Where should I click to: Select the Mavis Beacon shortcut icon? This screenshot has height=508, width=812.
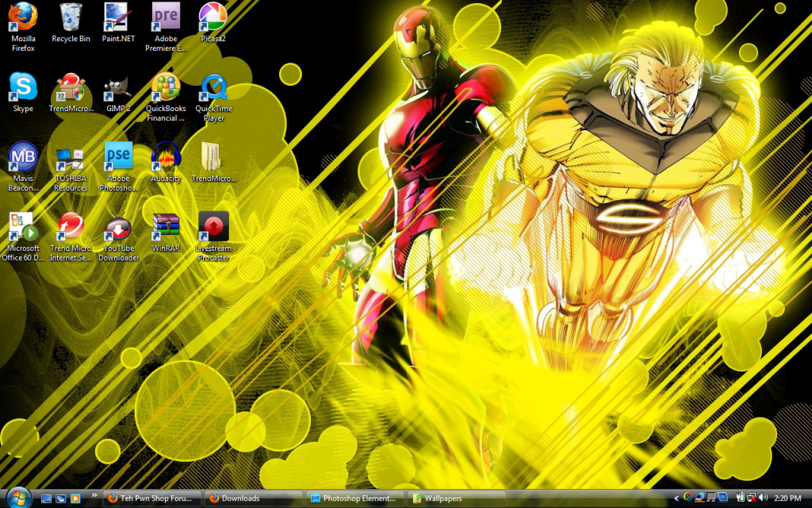pyautogui.click(x=23, y=167)
